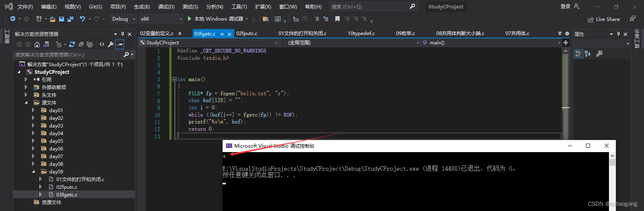The image size is (644, 211).
Task: Click the Categorized view icon in Properties
Action: click(578, 54)
